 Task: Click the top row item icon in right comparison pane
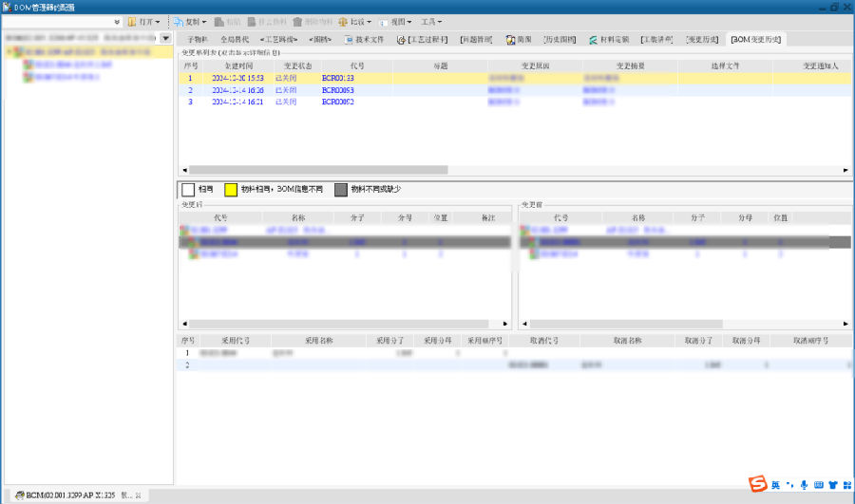click(524, 231)
